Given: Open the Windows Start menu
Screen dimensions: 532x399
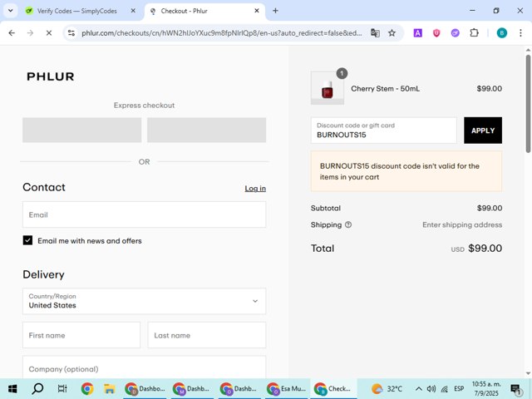Looking at the screenshot, I should pos(12,389).
